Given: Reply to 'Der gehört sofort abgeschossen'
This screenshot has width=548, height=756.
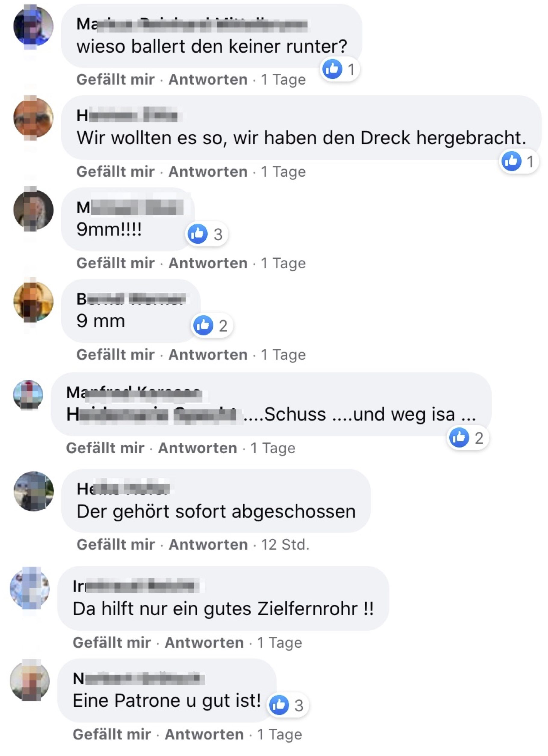Looking at the screenshot, I should pos(208,545).
